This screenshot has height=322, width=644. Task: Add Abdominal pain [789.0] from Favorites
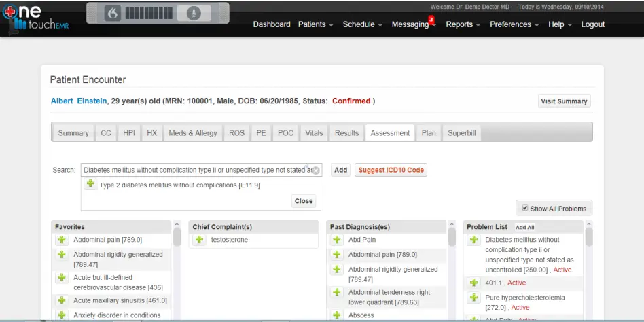[x=62, y=239]
